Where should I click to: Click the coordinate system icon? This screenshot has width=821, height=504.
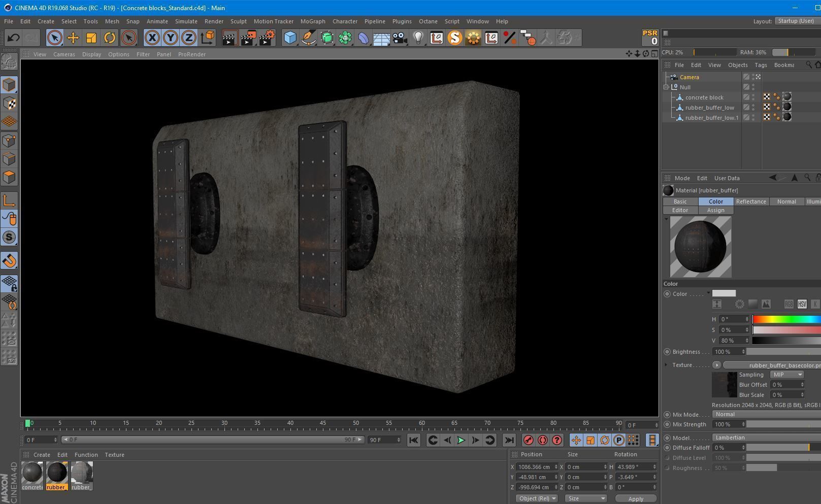207,38
